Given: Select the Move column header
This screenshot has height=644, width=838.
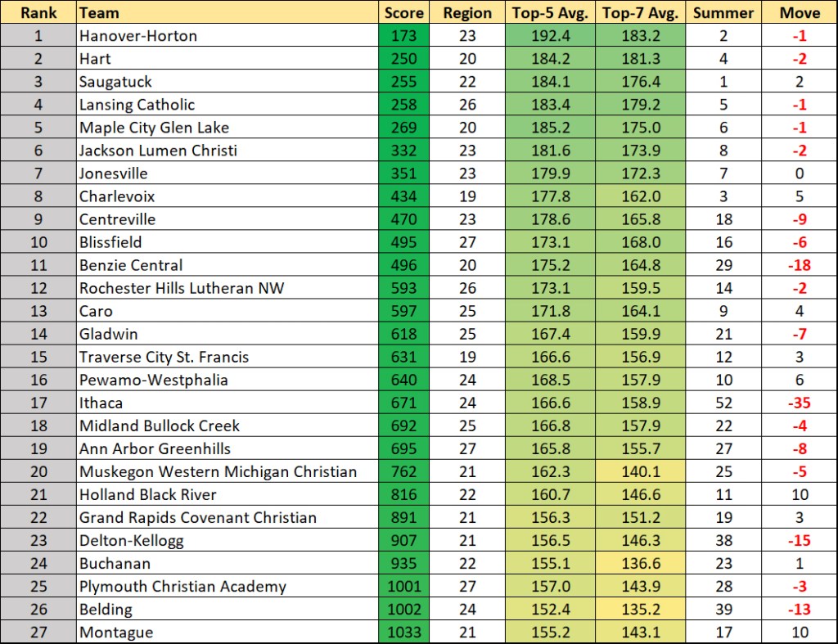Looking at the screenshot, I should point(800,12).
